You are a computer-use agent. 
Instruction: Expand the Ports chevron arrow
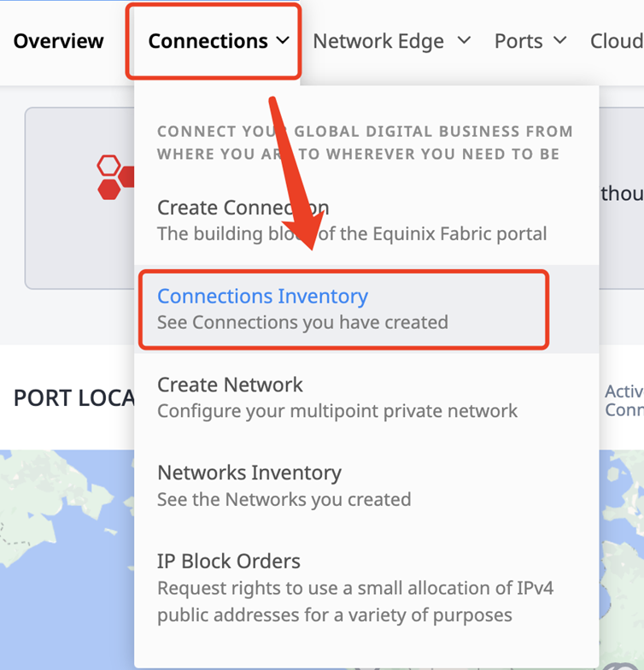[560, 41]
